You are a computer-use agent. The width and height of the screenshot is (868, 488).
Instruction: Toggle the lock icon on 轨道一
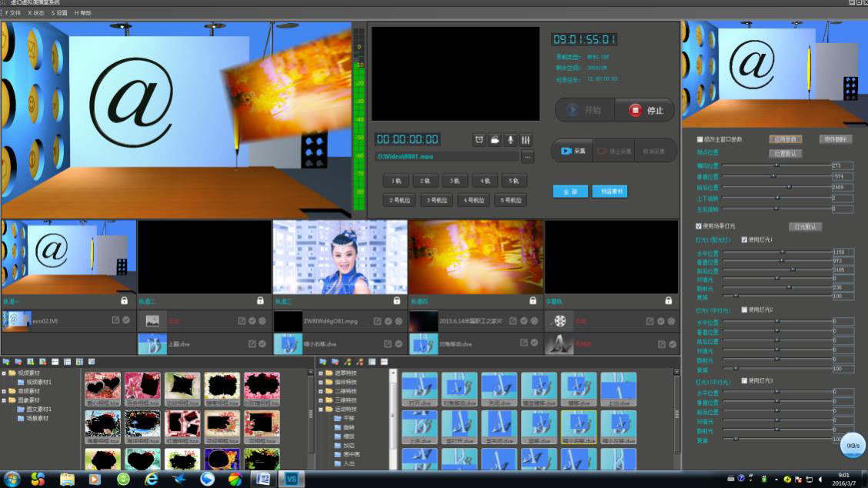(125, 301)
